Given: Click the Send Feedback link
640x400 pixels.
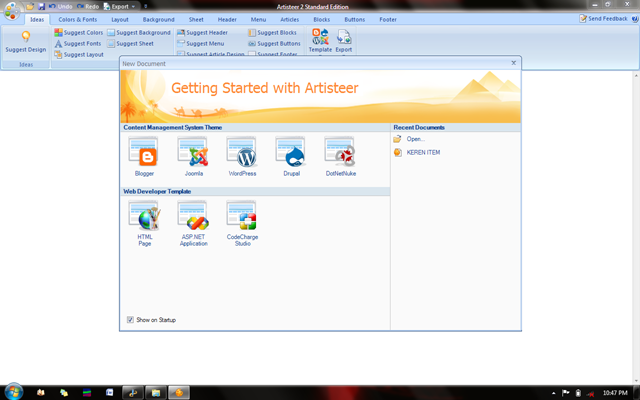Looking at the screenshot, I should coord(603,19).
